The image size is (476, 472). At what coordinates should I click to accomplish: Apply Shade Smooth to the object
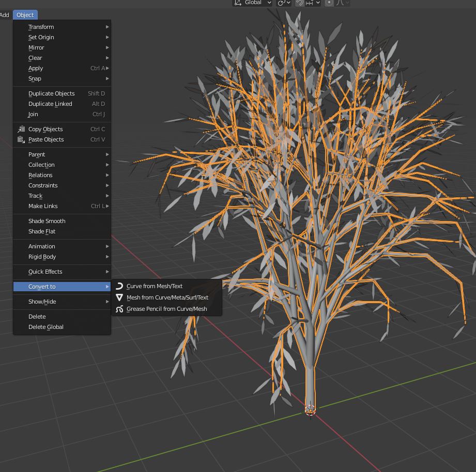pos(62,221)
